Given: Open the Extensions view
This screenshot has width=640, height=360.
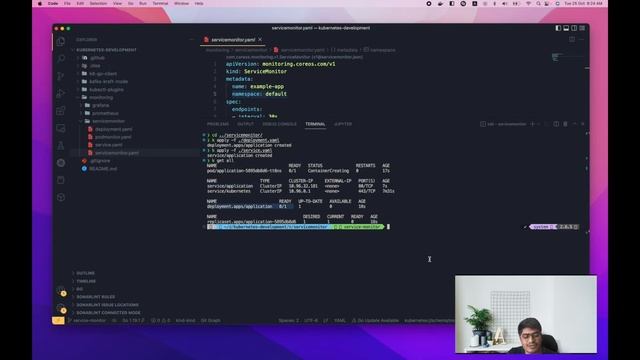Looking at the screenshot, I should (61, 111).
